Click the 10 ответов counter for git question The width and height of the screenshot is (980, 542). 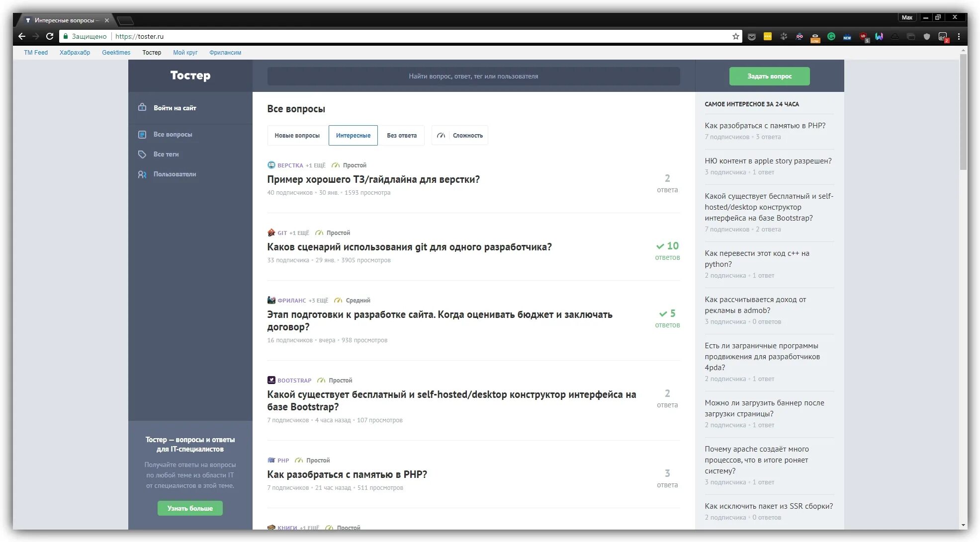click(667, 251)
